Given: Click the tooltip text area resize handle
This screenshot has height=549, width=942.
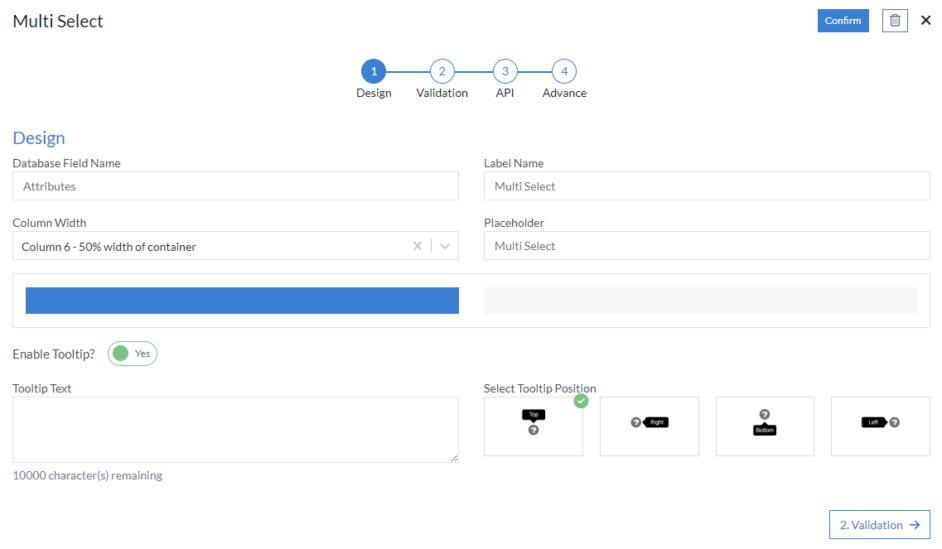Looking at the screenshot, I should [x=454, y=458].
